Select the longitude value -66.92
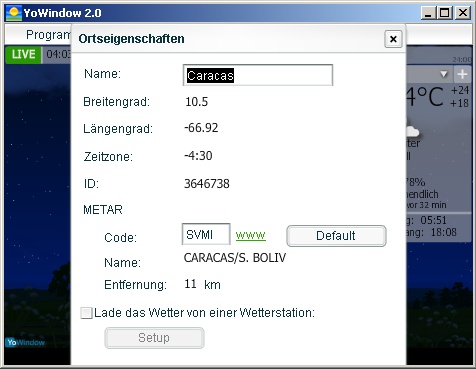The height and width of the screenshot is (369, 476). [201, 128]
